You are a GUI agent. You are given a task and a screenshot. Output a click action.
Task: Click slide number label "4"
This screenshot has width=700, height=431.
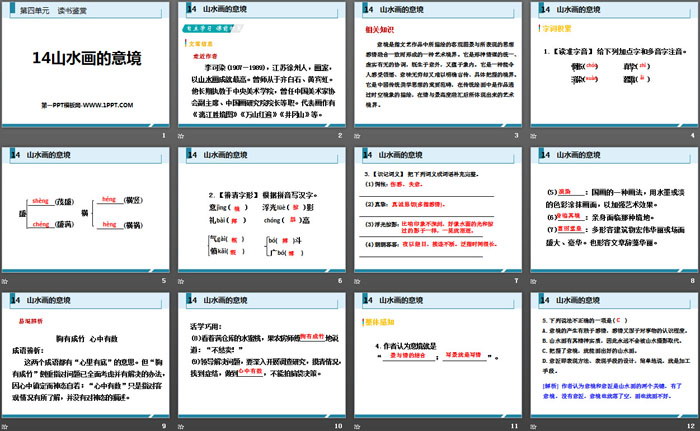point(693,135)
